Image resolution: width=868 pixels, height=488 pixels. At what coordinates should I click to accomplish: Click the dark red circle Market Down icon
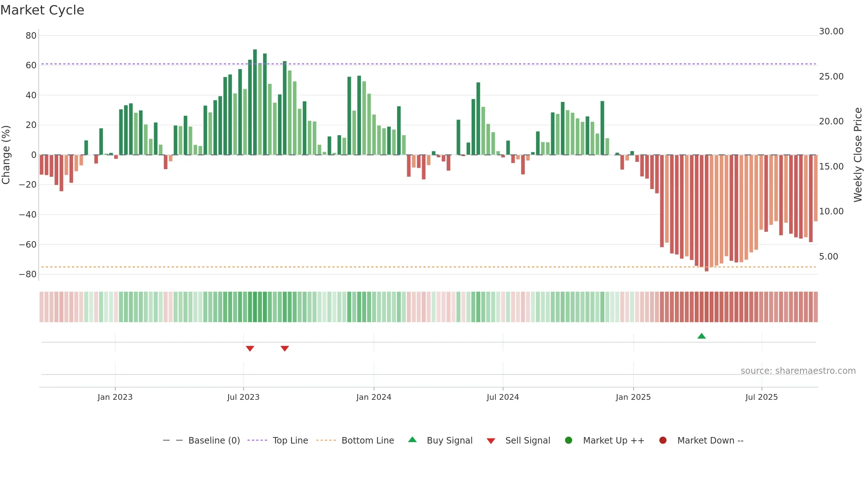(663, 440)
